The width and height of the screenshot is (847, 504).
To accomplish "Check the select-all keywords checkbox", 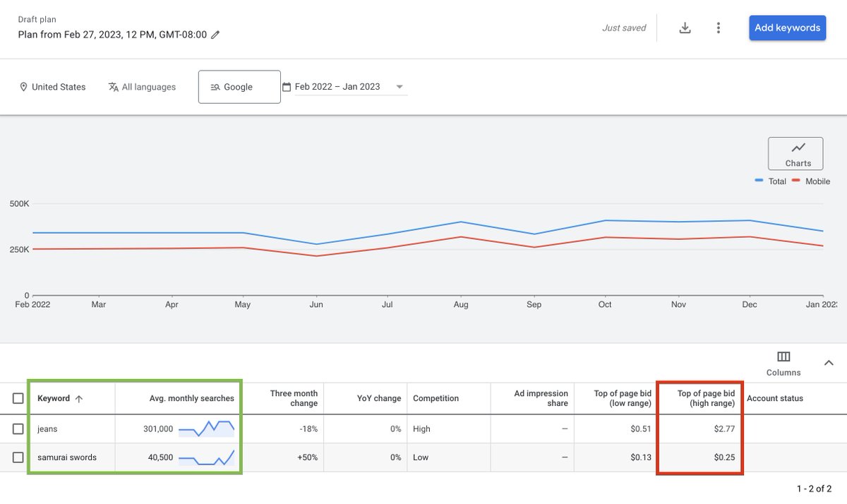I will click(18, 398).
